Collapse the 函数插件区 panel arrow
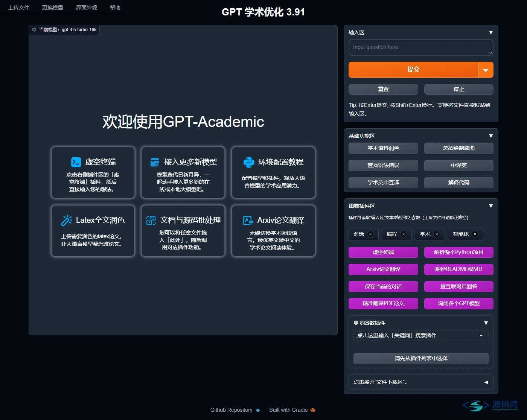 491,206
